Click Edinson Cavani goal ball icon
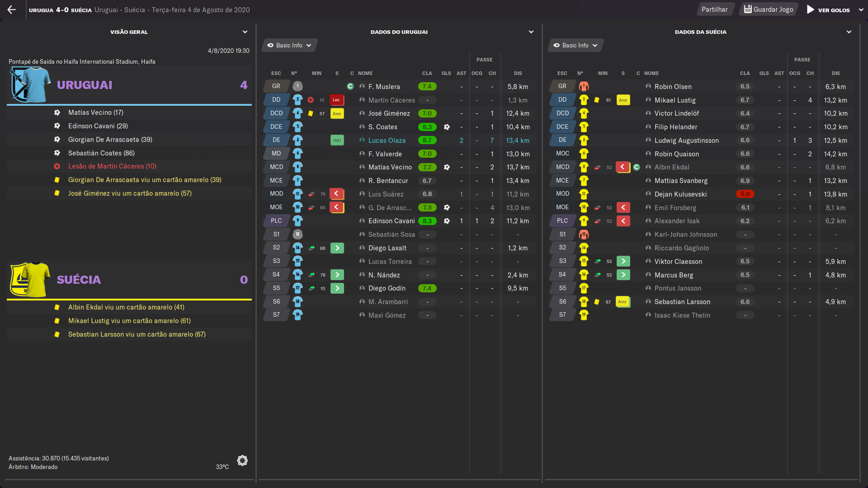The image size is (868, 488). coord(447,221)
